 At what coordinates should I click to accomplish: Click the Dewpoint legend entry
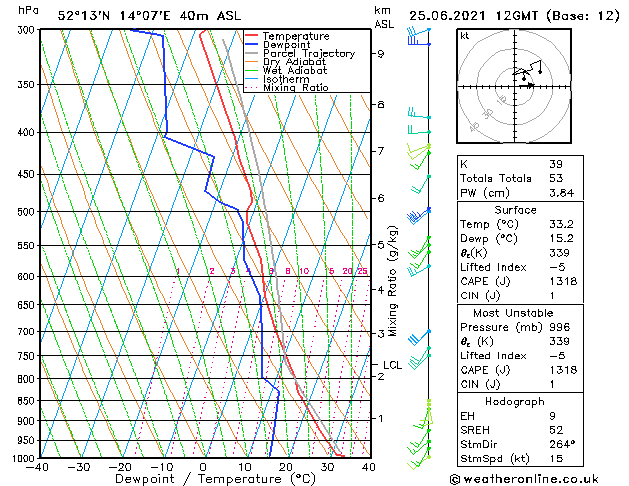pyautogui.click(x=286, y=45)
